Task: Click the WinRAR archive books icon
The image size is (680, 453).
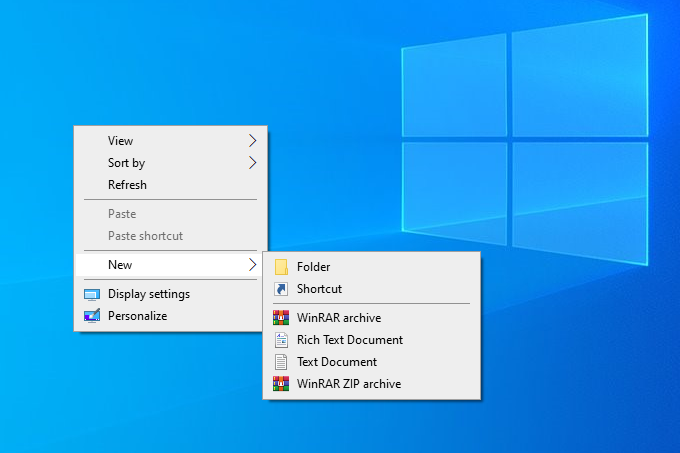Action: (x=281, y=318)
